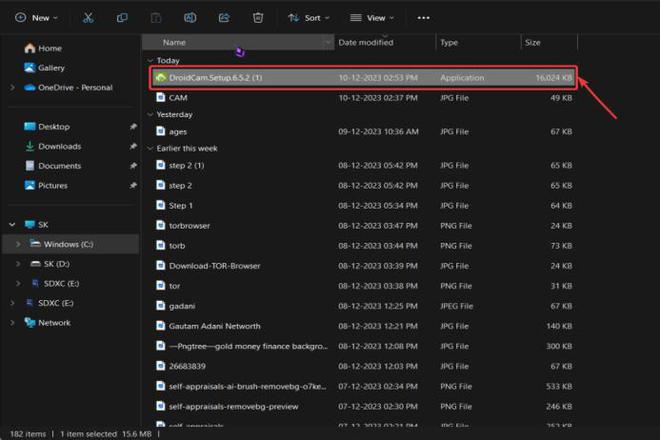Image resolution: width=660 pixels, height=440 pixels.
Task: Click the Cut scissors icon
Action: 89,18
